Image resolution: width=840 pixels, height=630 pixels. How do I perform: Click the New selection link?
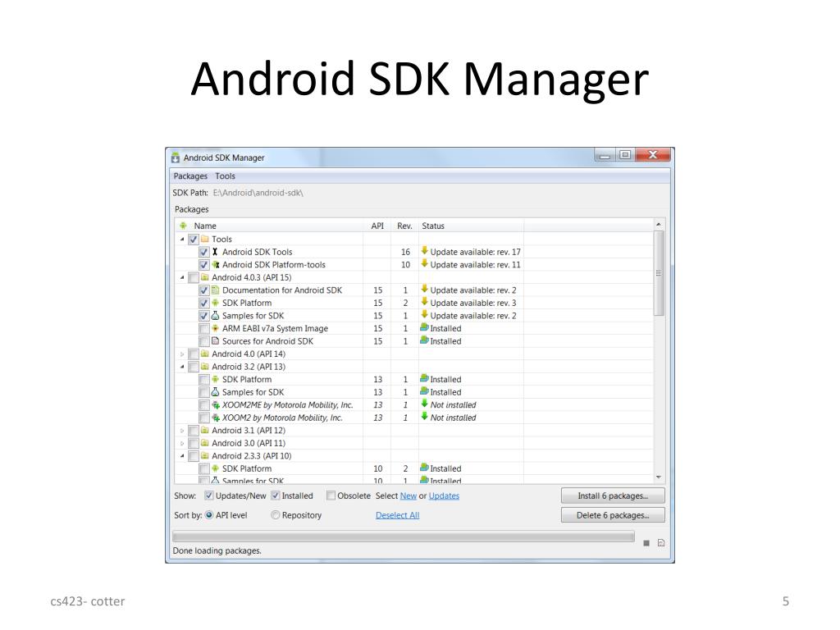[409, 495]
